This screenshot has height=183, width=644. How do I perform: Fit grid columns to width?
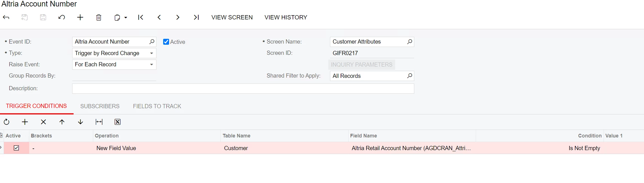(99, 122)
